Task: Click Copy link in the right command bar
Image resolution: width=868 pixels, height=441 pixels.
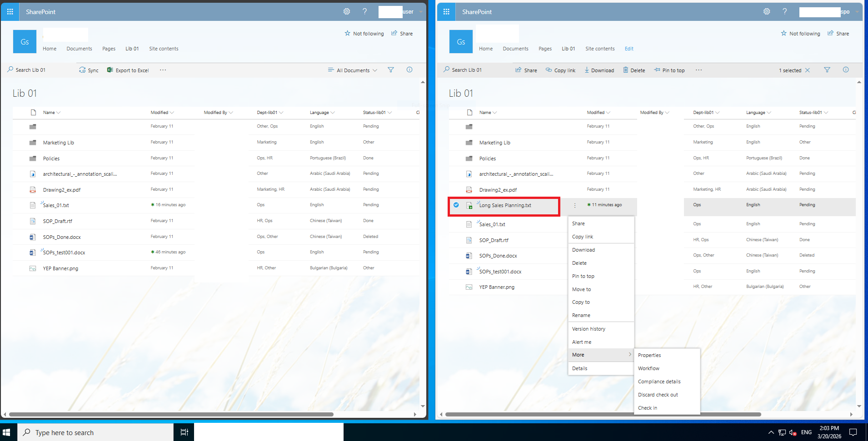Action: pyautogui.click(x=560, y=70)
